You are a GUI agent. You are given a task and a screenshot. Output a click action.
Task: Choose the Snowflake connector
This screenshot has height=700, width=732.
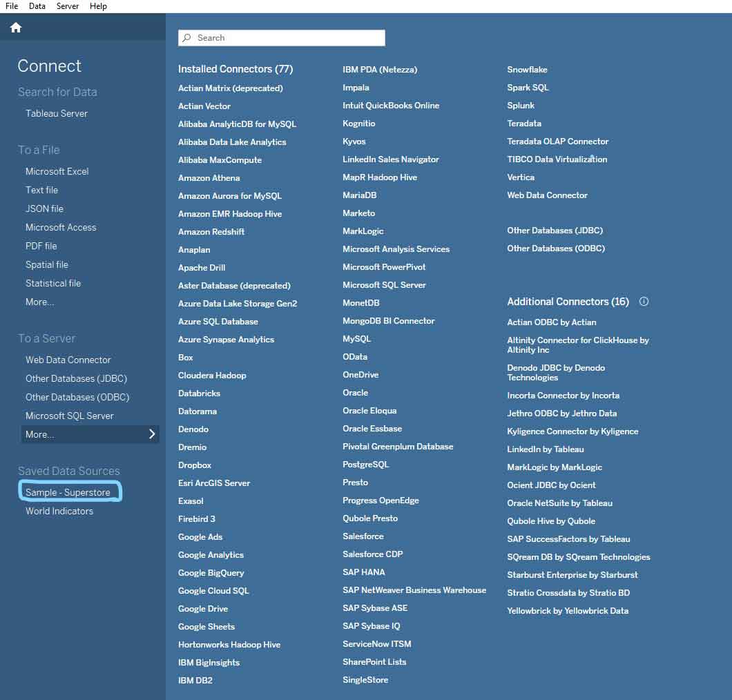tap(527, 70)
